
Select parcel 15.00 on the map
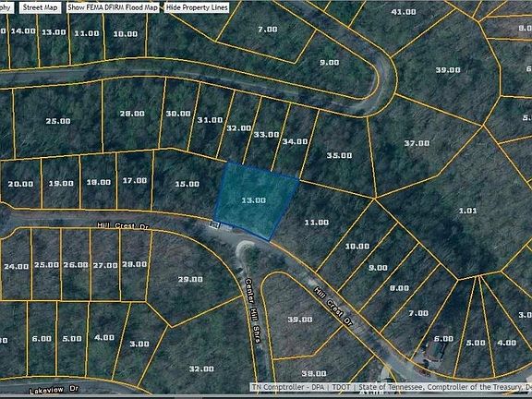[187, 184]
